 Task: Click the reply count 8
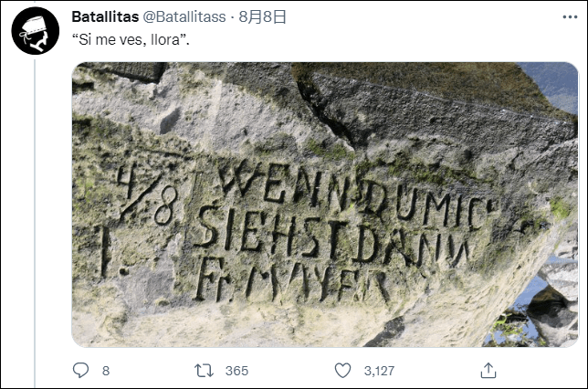coord(106,371)
